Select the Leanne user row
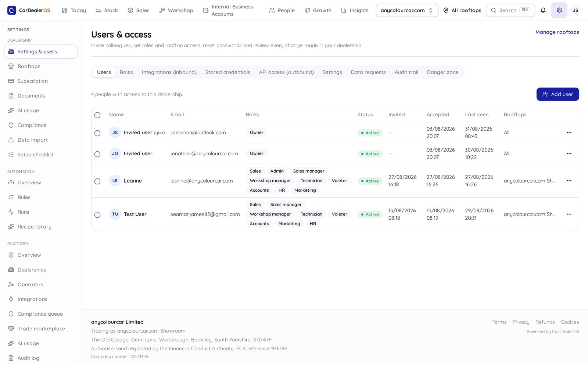The image size is (588, 365). pyautogui.click(x=97, y=181)
